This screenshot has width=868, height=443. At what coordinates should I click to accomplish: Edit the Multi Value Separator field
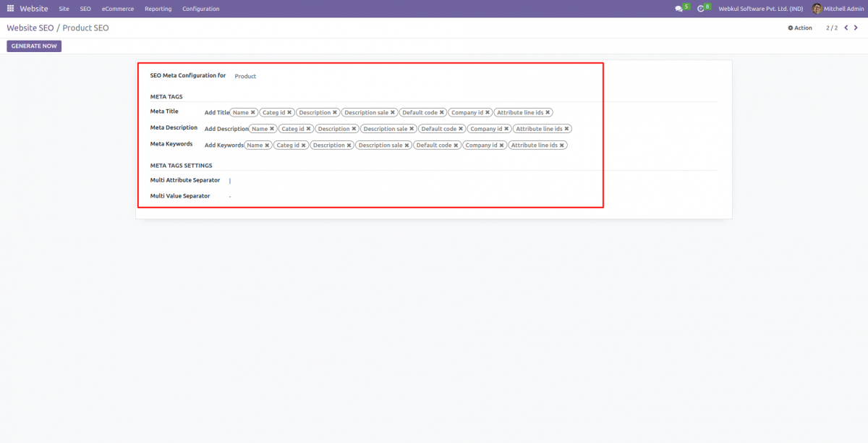[239, 195]
